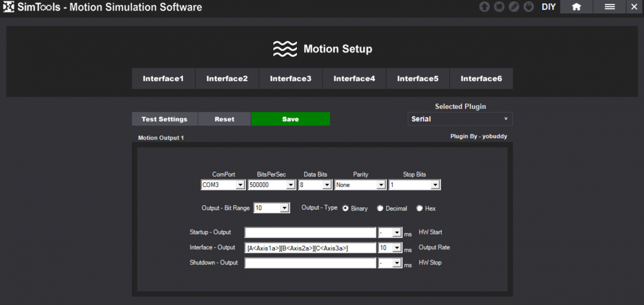Click the Motion Setup waves icon

click(285, 49)
